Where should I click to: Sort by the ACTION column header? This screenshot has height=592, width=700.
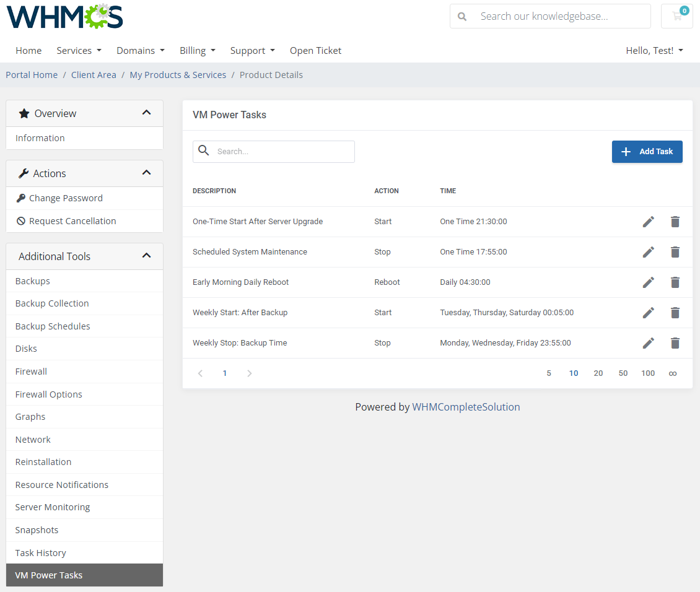(x=387, y=191)
